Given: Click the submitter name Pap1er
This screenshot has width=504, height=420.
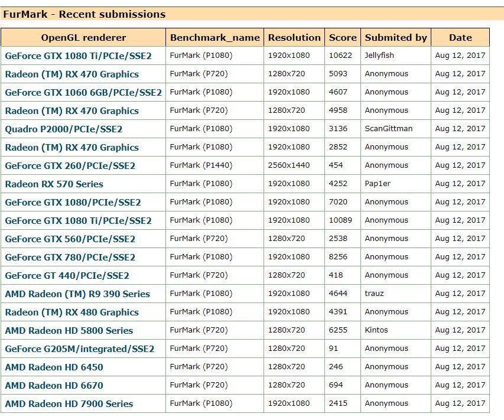Looking at the screenshot, I should tap(378, 184).
